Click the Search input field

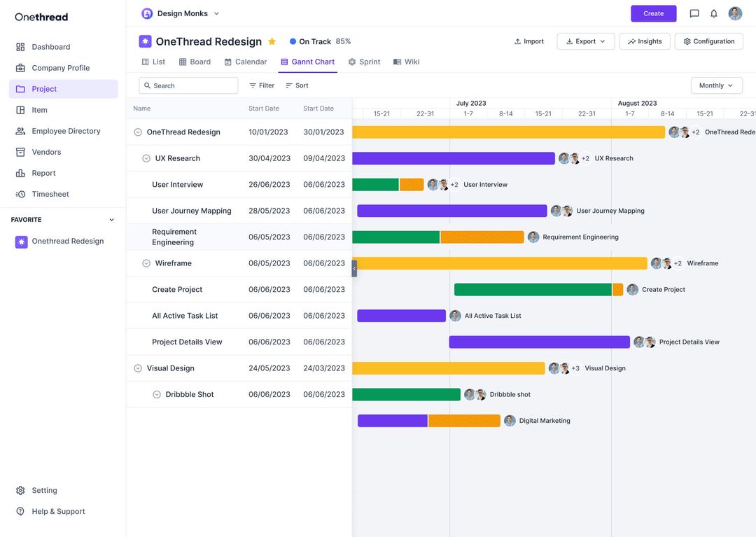[x=189, y=85]
